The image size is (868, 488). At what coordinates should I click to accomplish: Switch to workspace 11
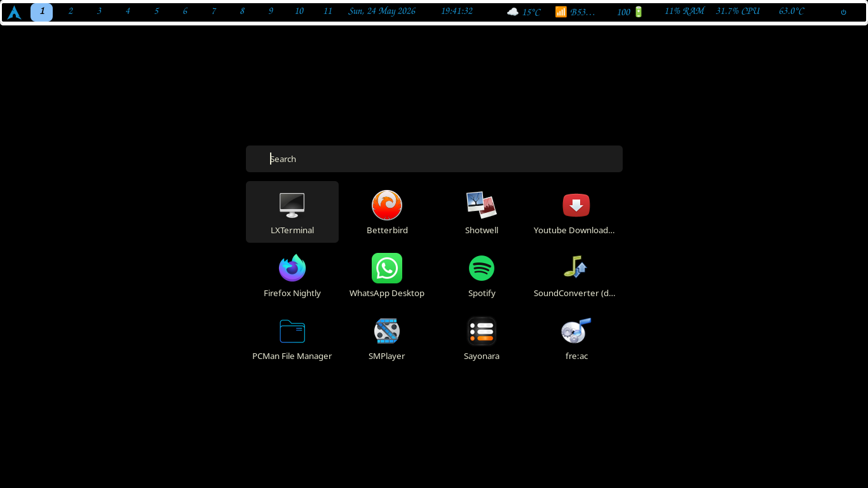328,11
